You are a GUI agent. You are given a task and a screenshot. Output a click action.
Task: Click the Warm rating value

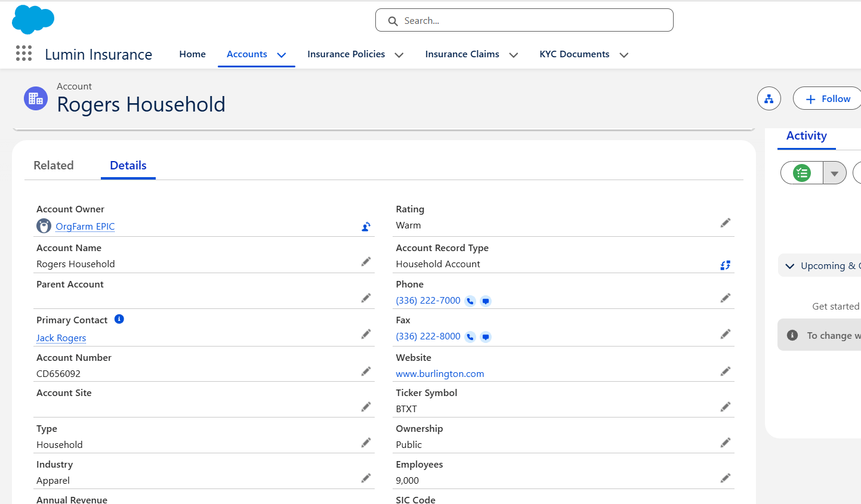(x=409, y=225)
